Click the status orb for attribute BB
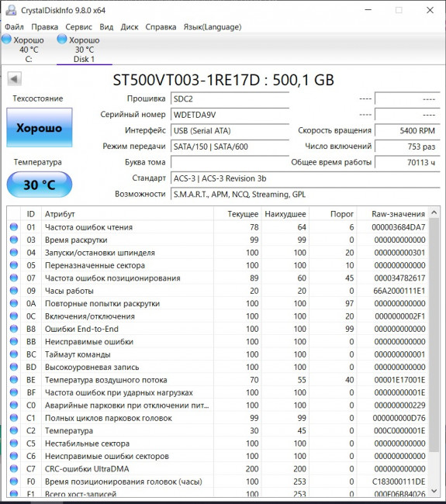This screenshot has width=446, height=504. click(14, 341)
